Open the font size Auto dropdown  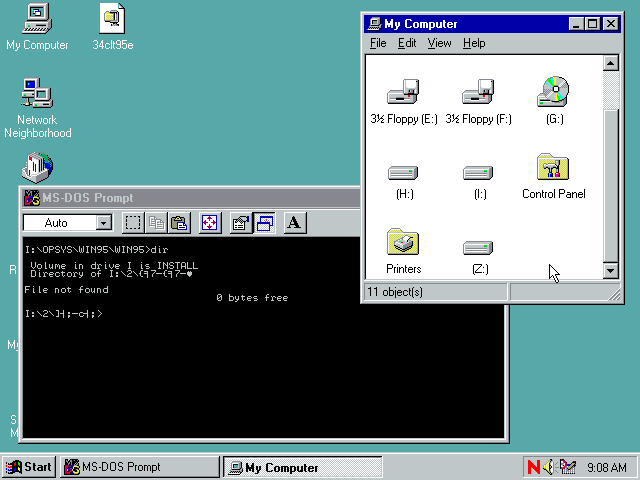(104, 223)
